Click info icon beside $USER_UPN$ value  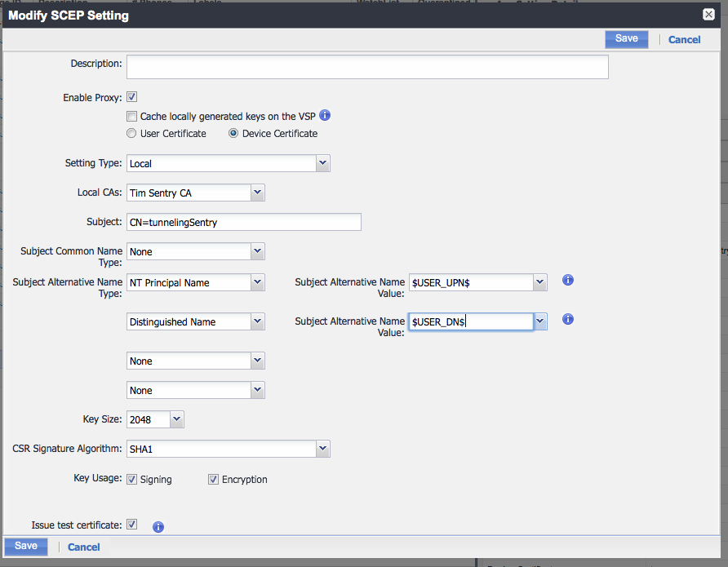click(x=568, y=280)
